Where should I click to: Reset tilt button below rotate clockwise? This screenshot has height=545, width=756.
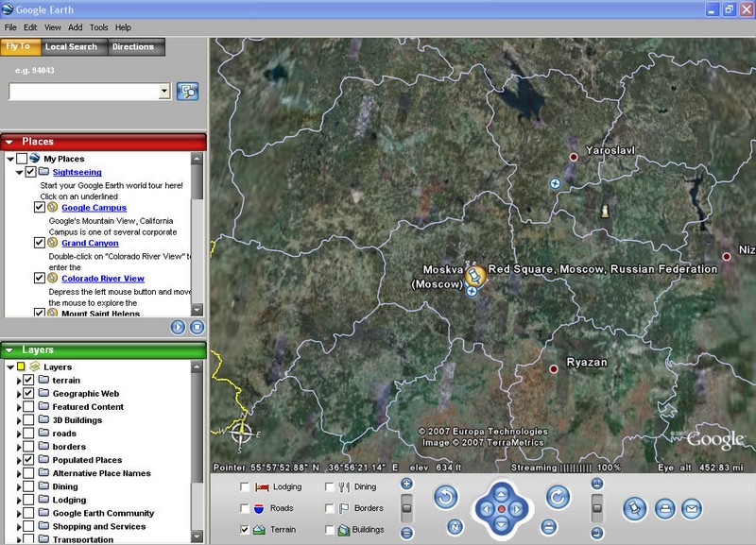pos(549,527)
